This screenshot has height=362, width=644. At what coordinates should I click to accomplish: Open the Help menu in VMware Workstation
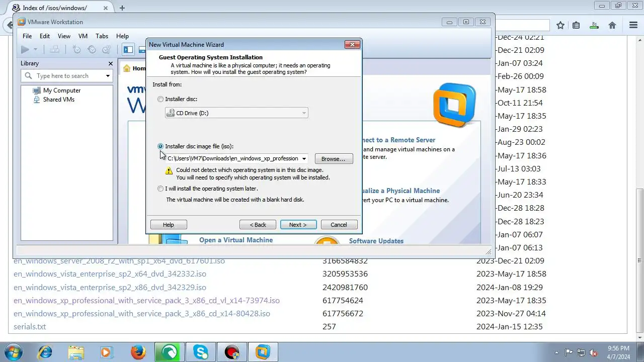pos(122,36)
